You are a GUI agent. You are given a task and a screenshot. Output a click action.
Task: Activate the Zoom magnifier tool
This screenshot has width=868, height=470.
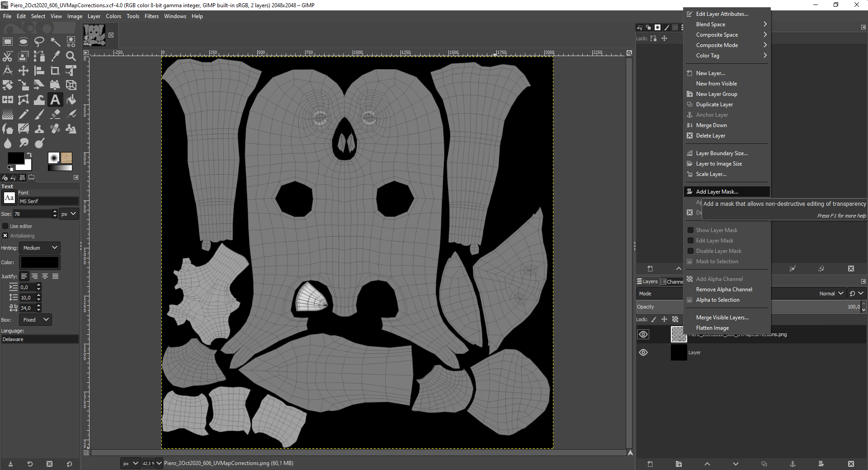tap(71, 56)
